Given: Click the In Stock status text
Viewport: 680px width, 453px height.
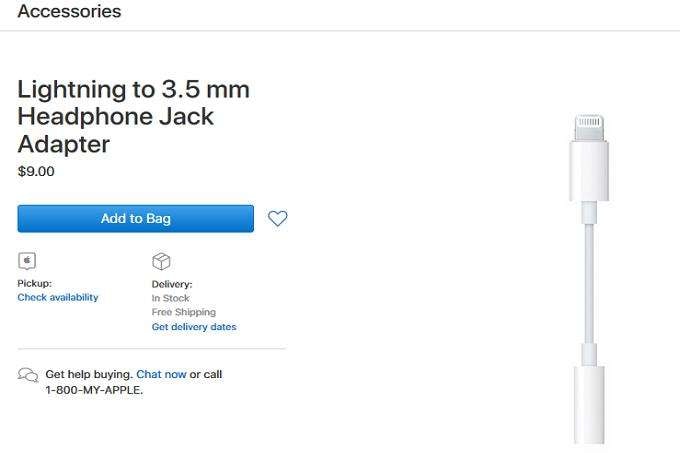Looking at the screenshot, I should (x=170, y=298).
